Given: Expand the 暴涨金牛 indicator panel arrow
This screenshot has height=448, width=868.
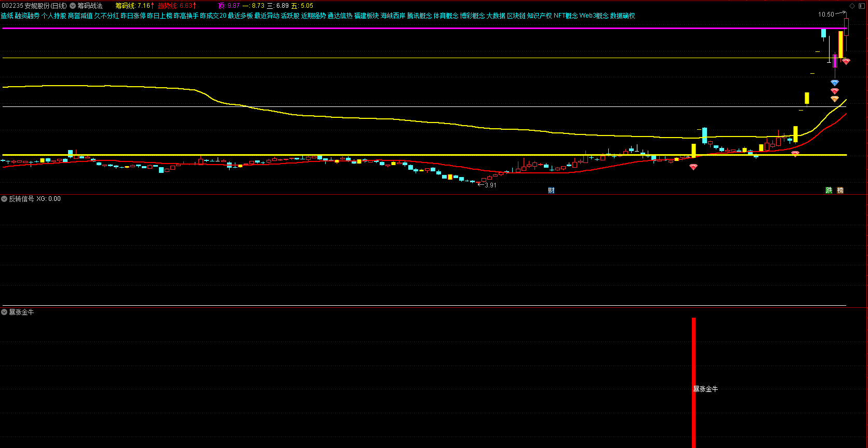Looking at the screenshot, I should point(4,312).
